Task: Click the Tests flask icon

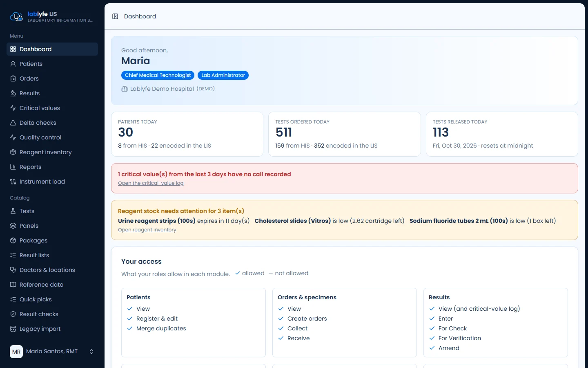Action: [13, 211]
